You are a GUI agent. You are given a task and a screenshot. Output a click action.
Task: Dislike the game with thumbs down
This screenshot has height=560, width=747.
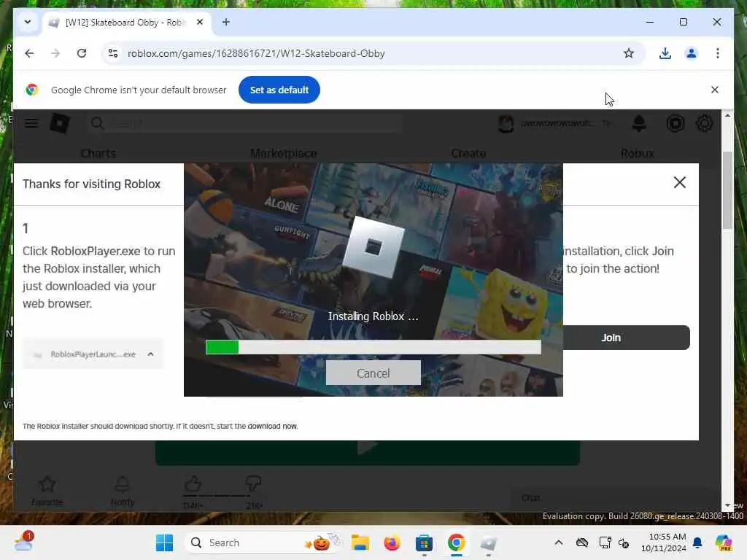253,484
